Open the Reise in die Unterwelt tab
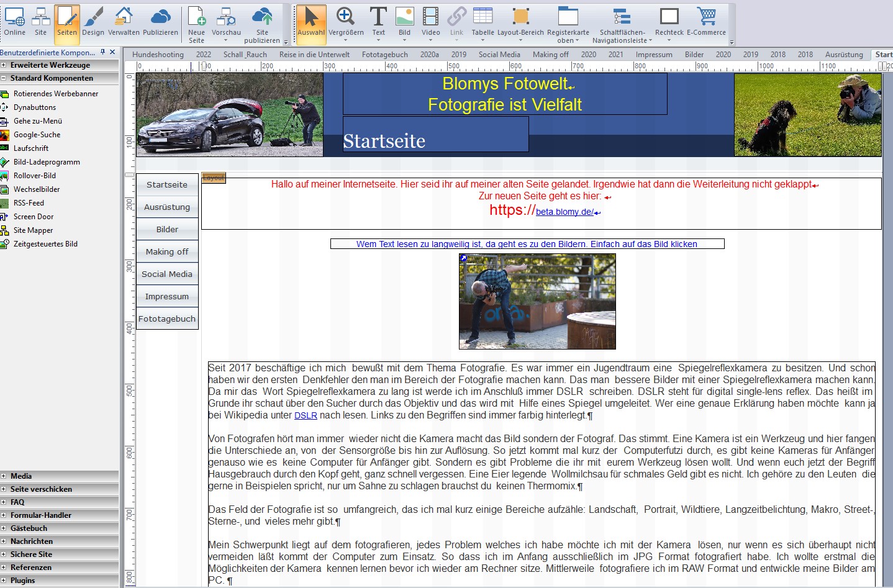The image size is (893, 588). [314, 55]
